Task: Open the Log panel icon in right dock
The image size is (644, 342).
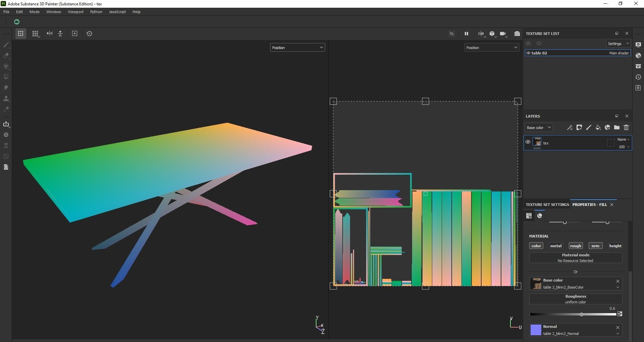Action: 638,88
